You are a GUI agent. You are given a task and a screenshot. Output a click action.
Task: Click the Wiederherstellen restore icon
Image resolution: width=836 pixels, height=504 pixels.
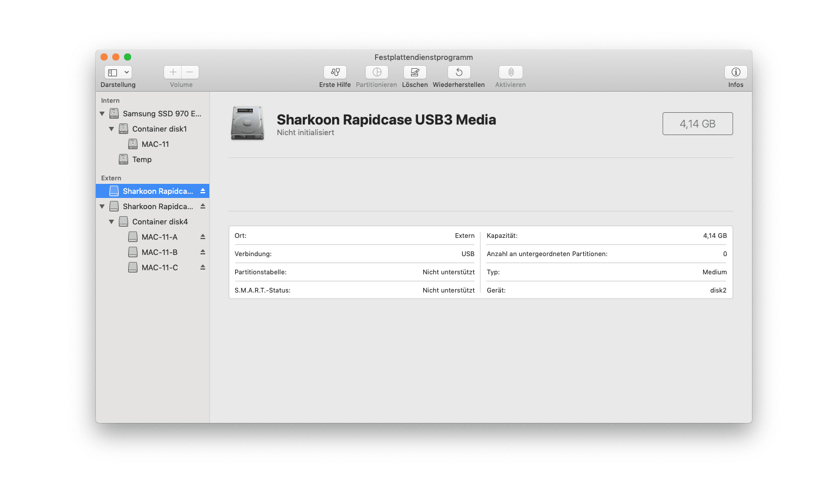(459, 72)
